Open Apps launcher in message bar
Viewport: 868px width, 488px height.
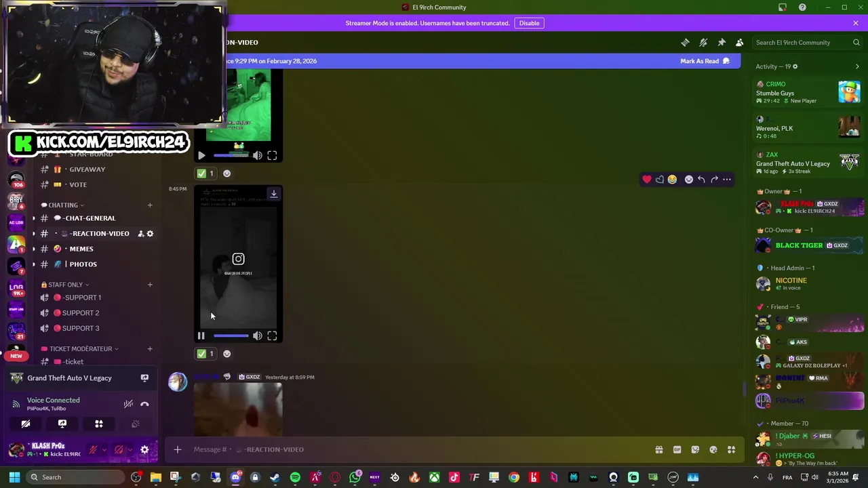[731, 449]
